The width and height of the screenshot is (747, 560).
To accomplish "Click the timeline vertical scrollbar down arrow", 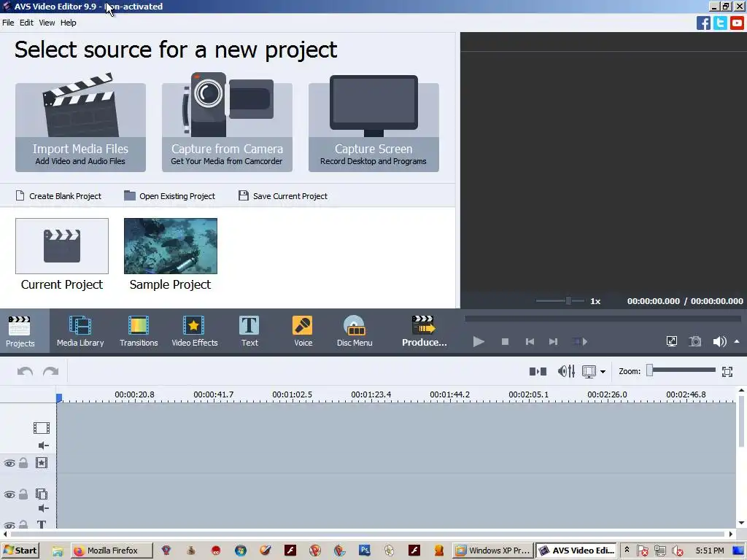I will click(741, 523).
